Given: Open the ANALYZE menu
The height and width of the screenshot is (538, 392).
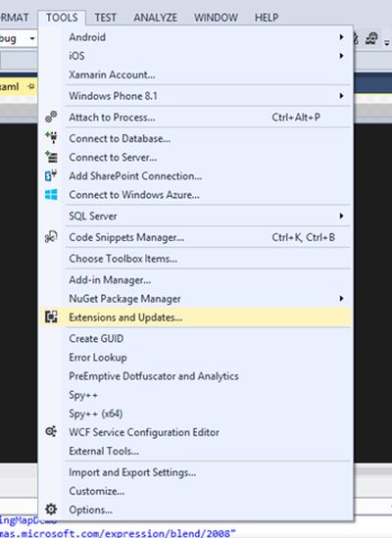Looking at the screenshot, I should coord(156,18).
